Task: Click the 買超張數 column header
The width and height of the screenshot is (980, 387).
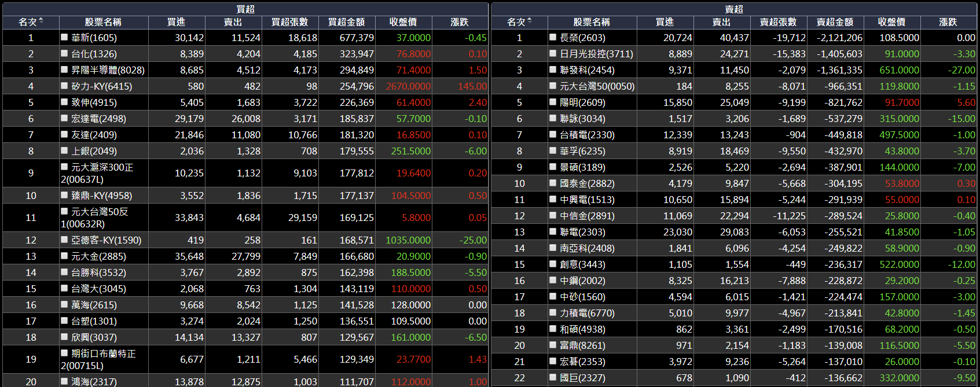Action: [290, 22]
